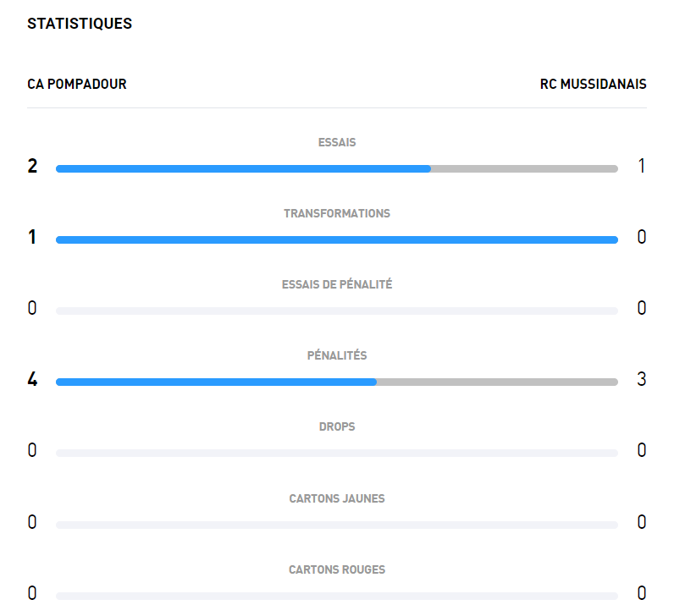Select the RC MUSSIDANAIS team name
The height and width of the screenshot is (616, 674).
click(x=593, y=84)
